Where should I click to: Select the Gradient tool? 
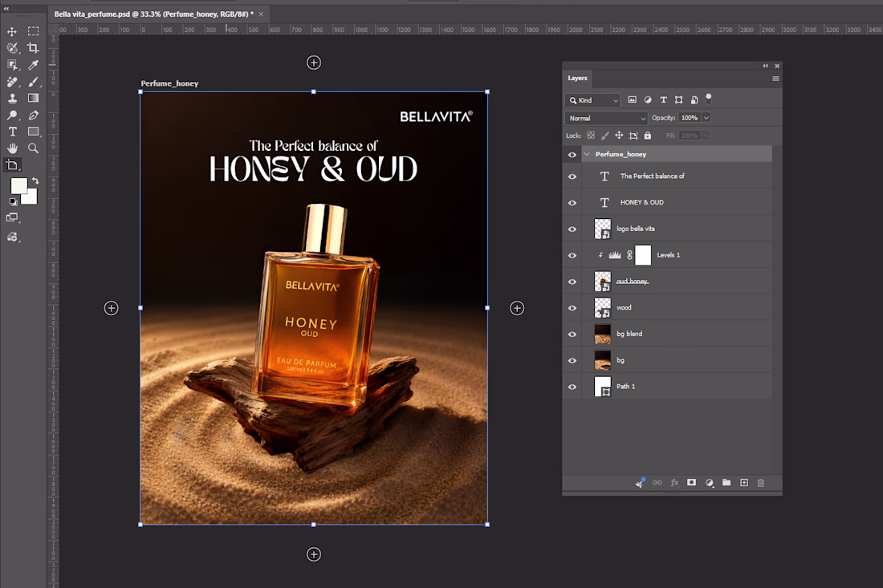pos(33,99)
